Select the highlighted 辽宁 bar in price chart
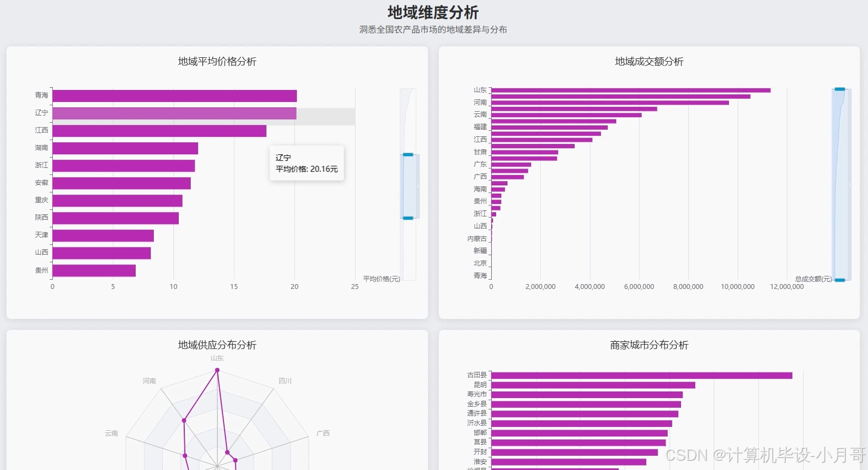 (x=174, y=113)
